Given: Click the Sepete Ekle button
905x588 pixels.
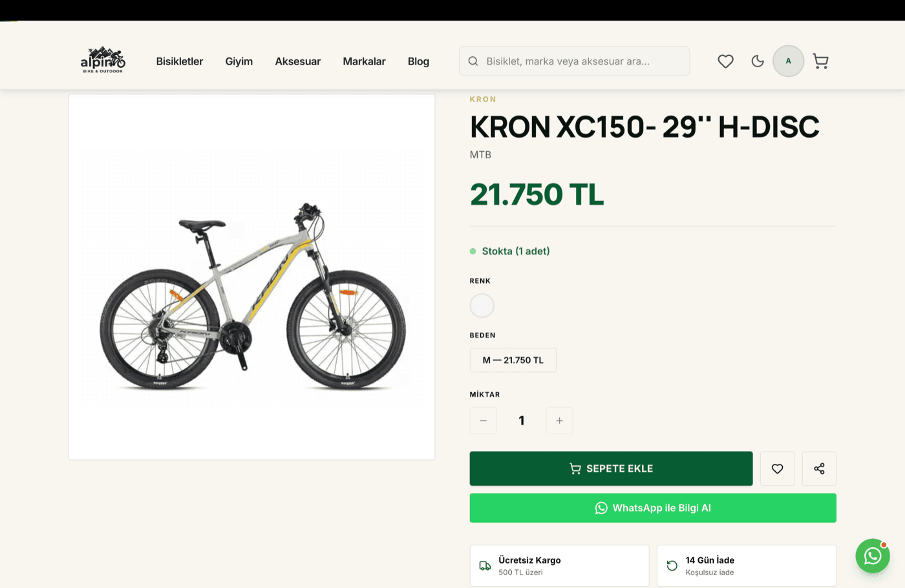Looking at the screenshot, I should tap(612, 468).
